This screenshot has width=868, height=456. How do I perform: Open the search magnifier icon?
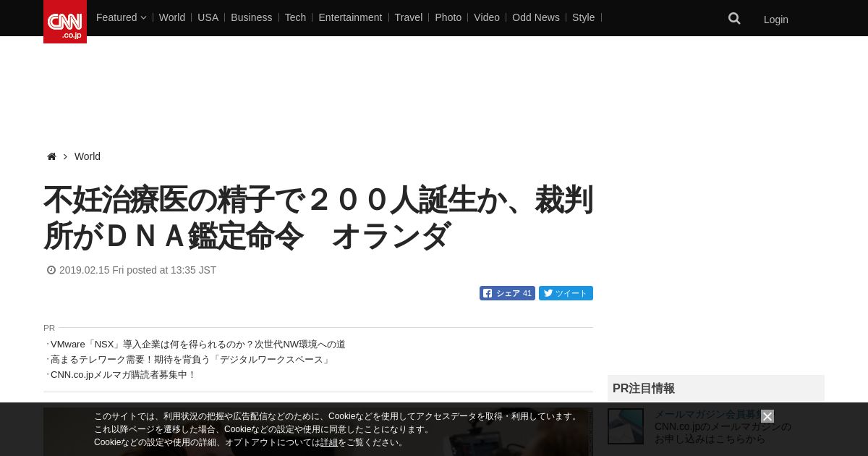(x=734, y=19)
